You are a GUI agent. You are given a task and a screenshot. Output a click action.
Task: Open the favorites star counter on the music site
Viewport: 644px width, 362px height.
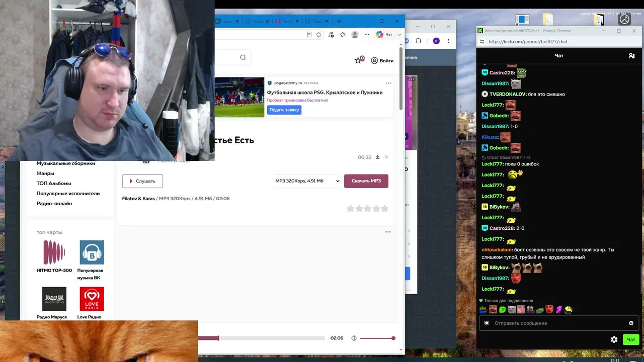tap(359, 60)
